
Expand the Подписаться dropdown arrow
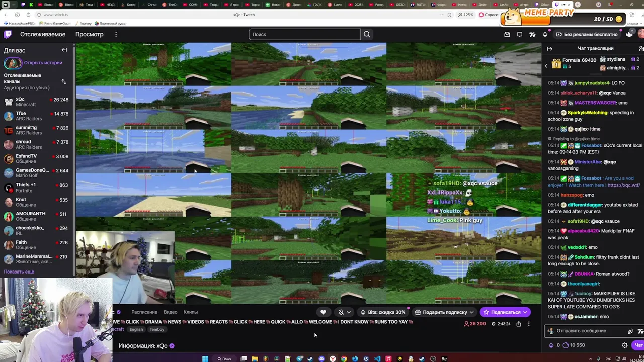[x=525, y=312]
